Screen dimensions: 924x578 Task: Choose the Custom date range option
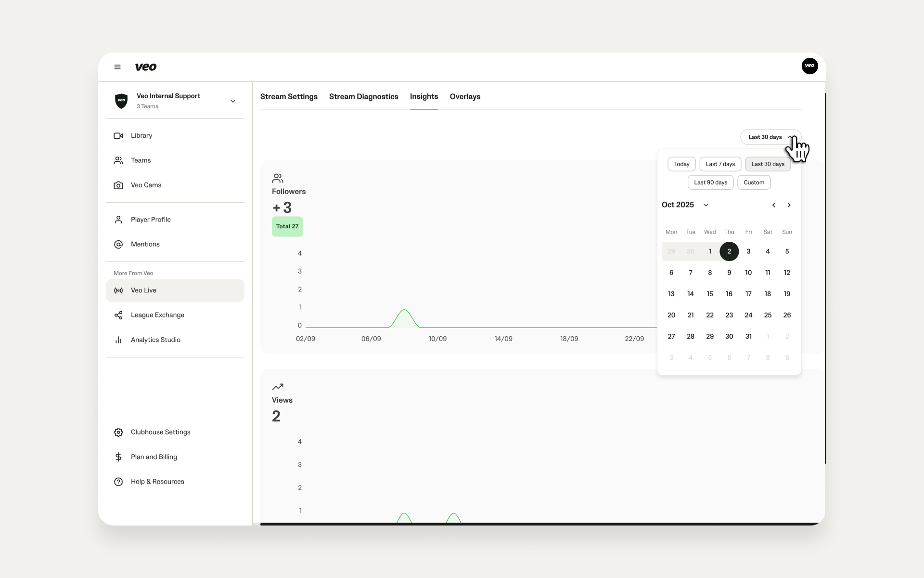click(x=754, y=183)
